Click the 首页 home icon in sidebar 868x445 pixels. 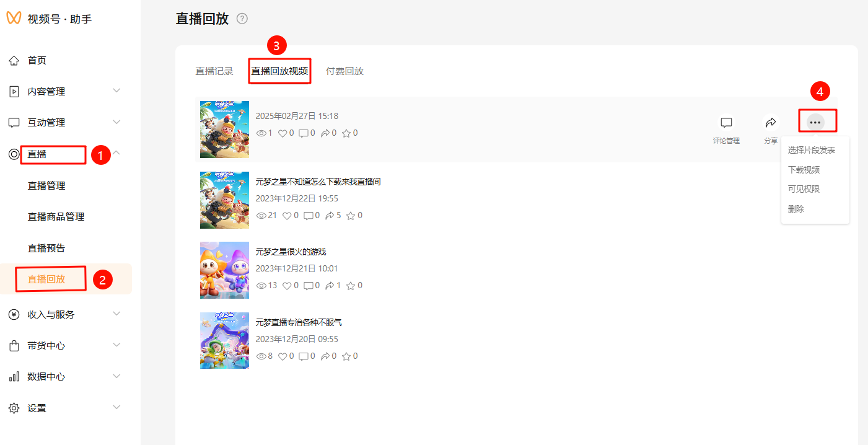coord(14,61)
